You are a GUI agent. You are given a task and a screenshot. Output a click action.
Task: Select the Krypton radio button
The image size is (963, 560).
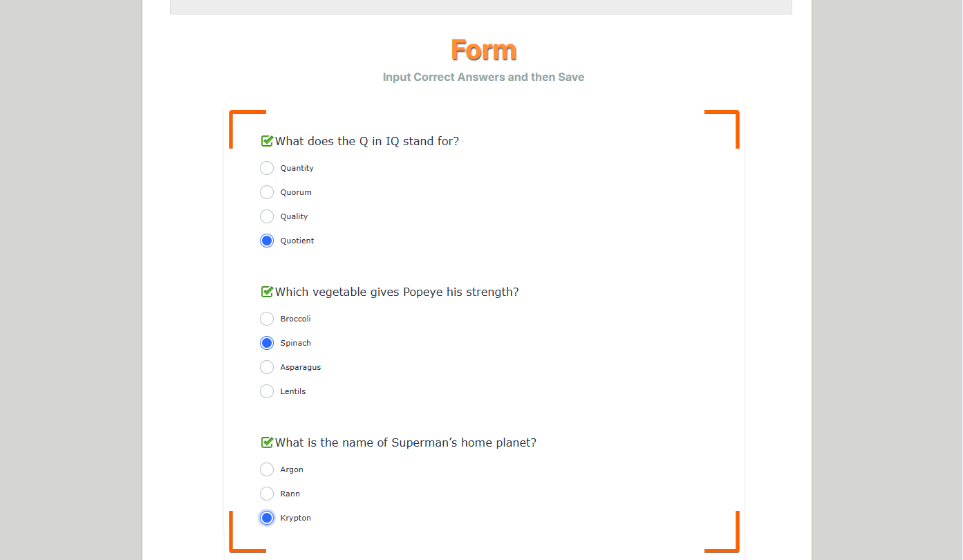[267, 518]
